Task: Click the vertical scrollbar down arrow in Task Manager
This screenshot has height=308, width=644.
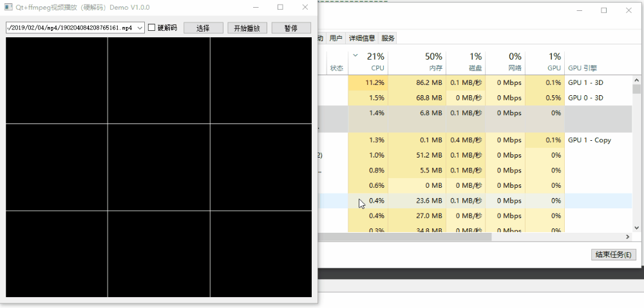Action: coord(637,228)
